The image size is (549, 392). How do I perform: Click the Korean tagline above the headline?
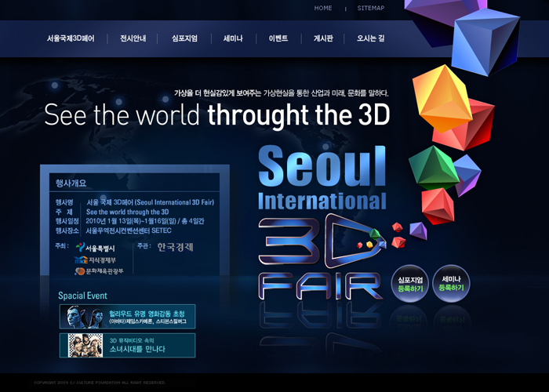point(282,93)
